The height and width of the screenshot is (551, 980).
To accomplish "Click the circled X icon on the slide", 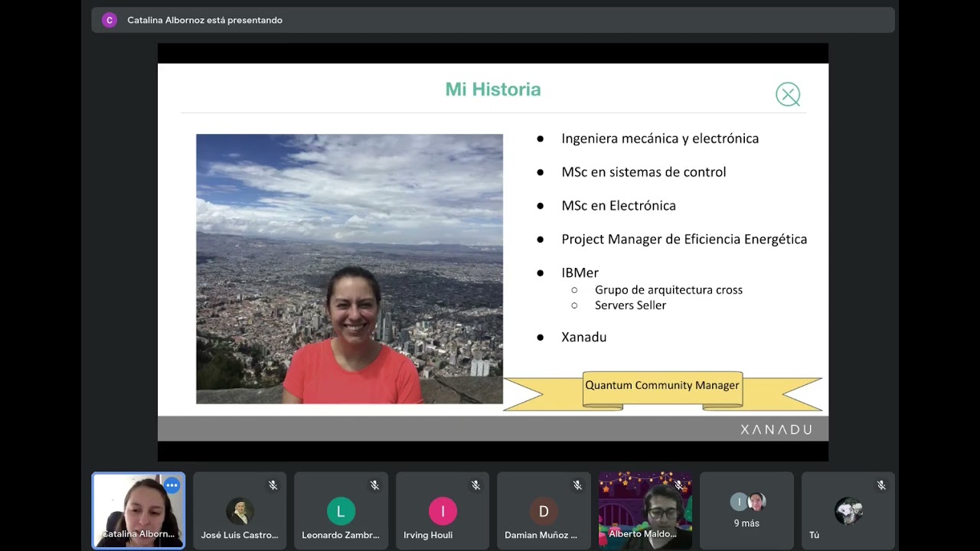I will (x=788, y=95).
